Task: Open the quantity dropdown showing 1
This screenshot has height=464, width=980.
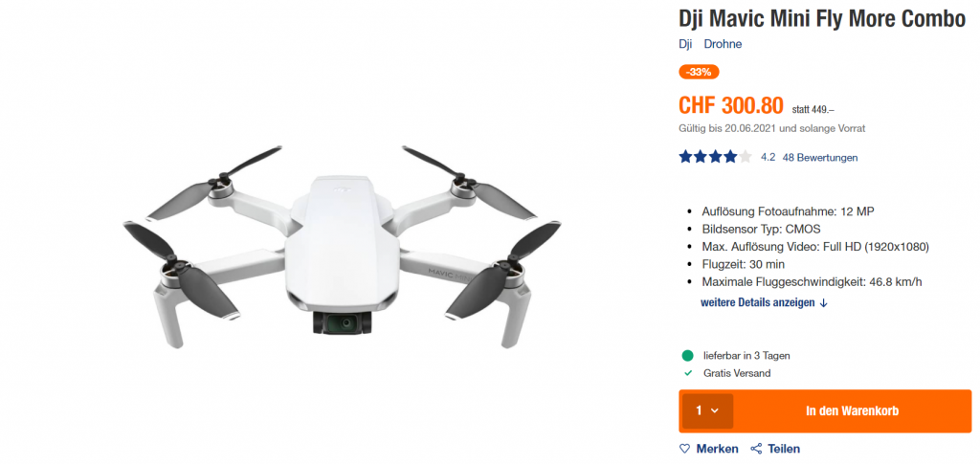Action: click(707, 411)
